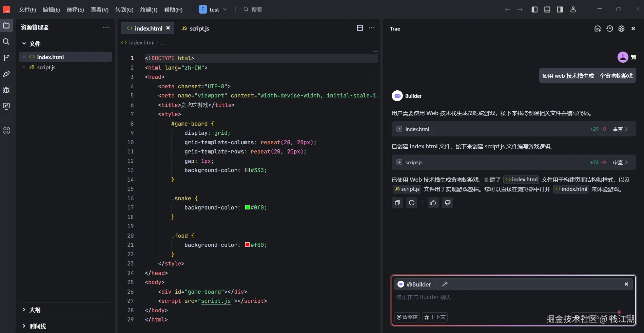This screenshot has height=333, width=644.
Task: Expand the breadcrumb ellipsis after index.html
Action: pos(162,43)
